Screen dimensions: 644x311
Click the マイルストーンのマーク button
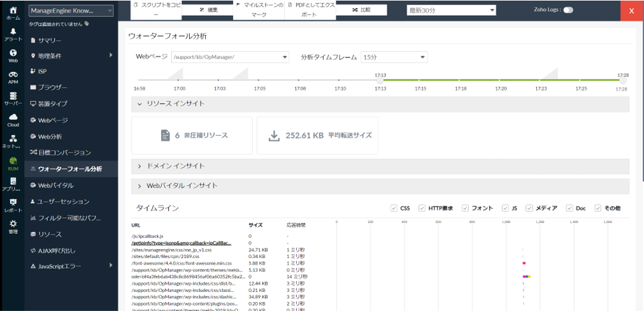pos(259,10)
